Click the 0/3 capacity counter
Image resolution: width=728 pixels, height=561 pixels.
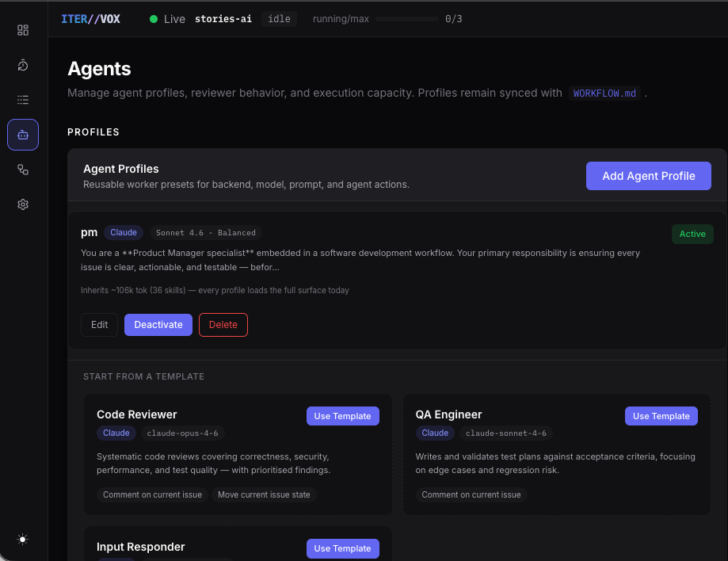point(454,19)
